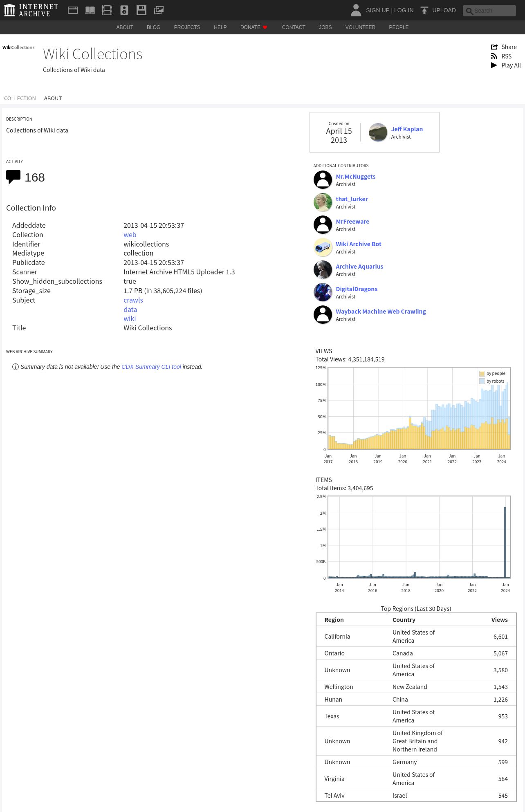This screenshot has height=812, width=525.
Task: Click the RSS text label
Action: [507, 56]
